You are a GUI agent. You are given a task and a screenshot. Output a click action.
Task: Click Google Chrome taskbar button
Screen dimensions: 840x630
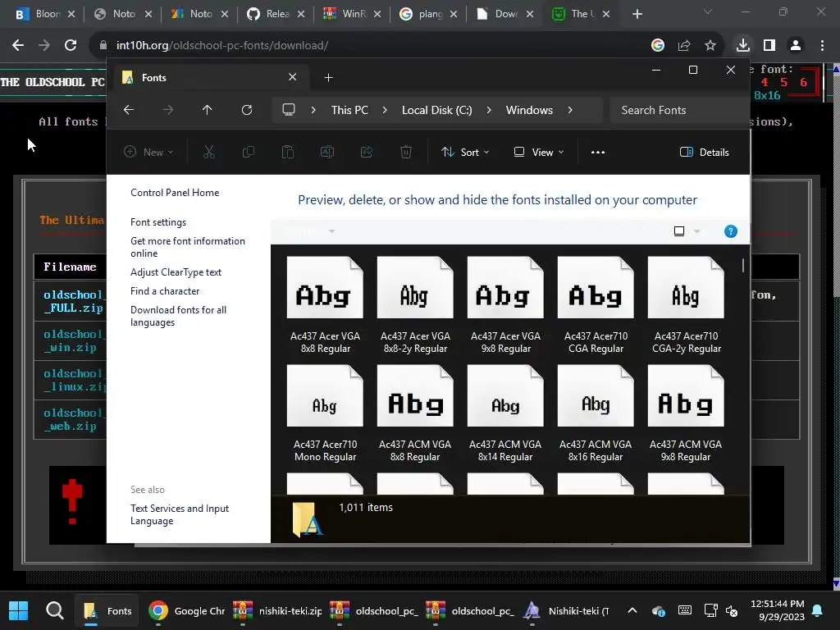(187, 610)
